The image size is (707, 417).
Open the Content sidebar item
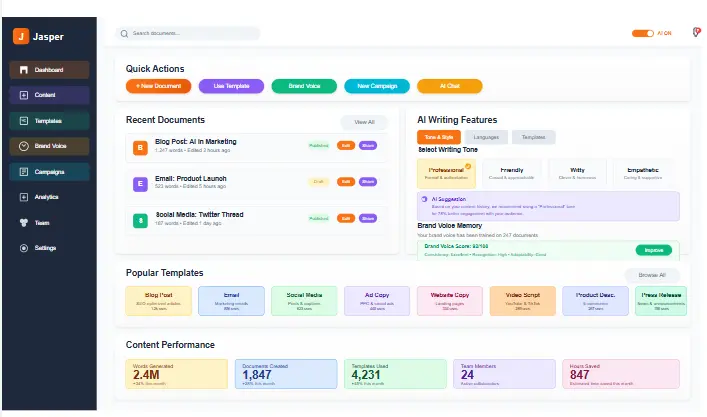(x=49, y=95)
